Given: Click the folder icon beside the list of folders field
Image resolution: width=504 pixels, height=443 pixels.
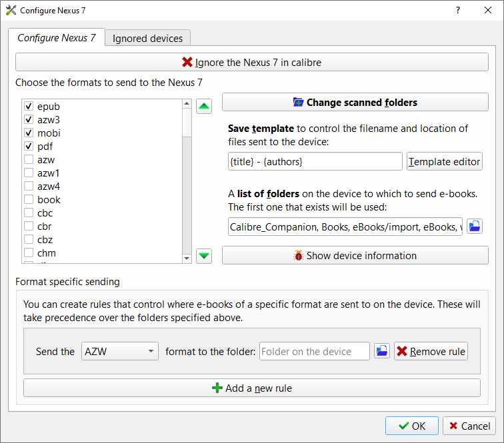Looking at the screenshot, I should (x=475, y=226).
